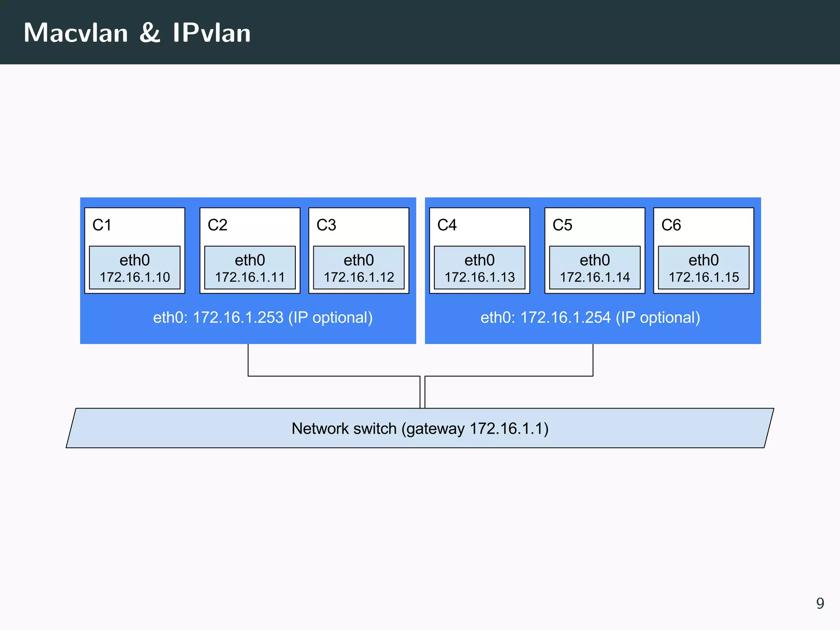This screenshot has width=840, height=630.
Task: Select the C6 container label
Action: (671, 225)
